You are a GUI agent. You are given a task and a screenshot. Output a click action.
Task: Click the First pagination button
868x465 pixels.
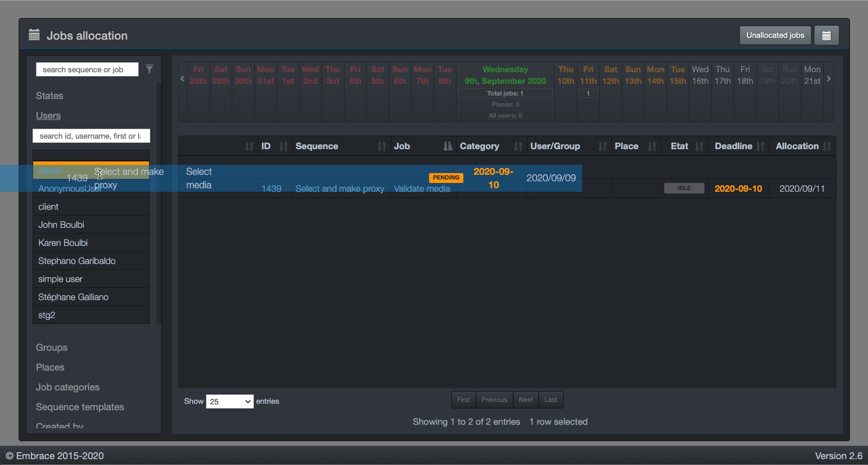pos(463,400)
